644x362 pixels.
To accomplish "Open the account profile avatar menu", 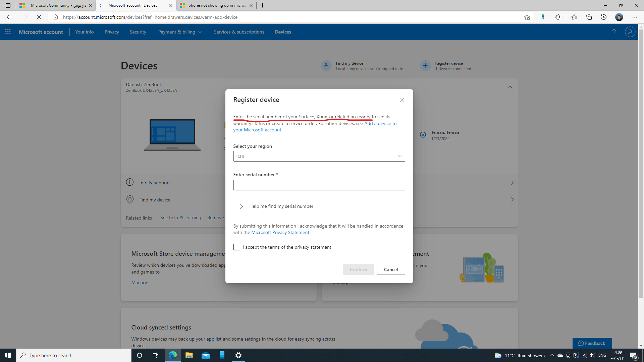I will [630, 32].
